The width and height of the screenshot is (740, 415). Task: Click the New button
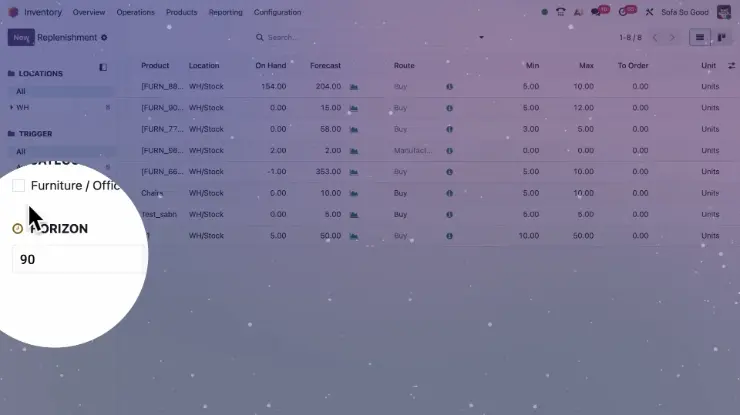pyautogui.click(x=20, y=38)
